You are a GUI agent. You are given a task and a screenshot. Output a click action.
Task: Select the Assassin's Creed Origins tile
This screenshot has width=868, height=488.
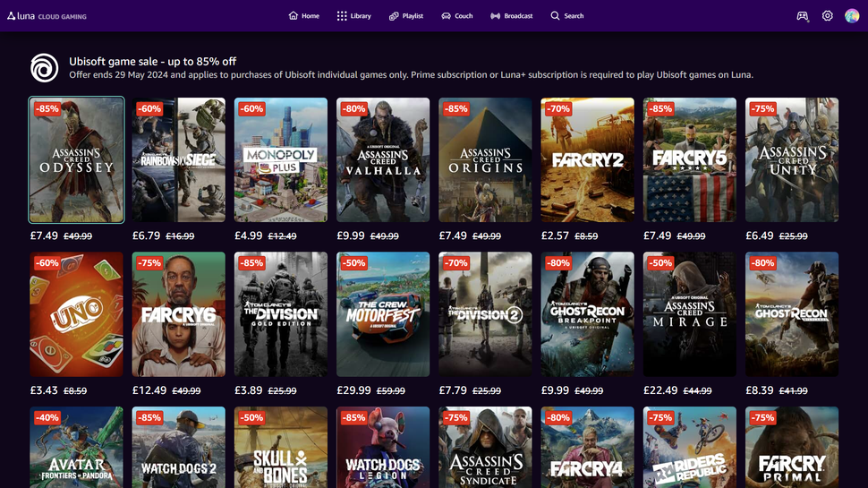pyautogui.click(x=486, y=160)
